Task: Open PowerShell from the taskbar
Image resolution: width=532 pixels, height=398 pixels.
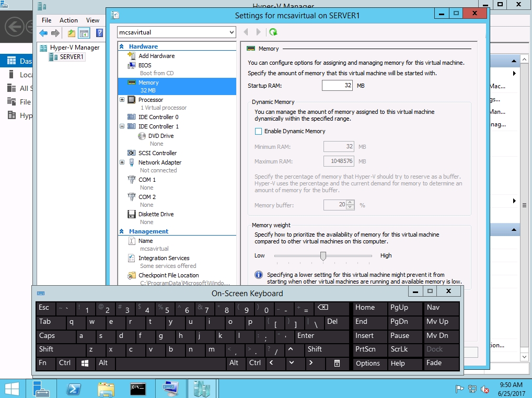Action: click(74, 389)
